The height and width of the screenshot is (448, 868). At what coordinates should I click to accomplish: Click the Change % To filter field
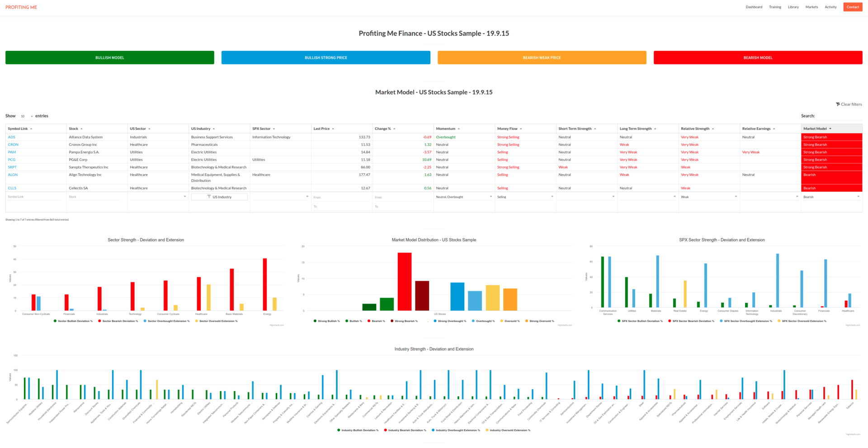pos(402,207)
